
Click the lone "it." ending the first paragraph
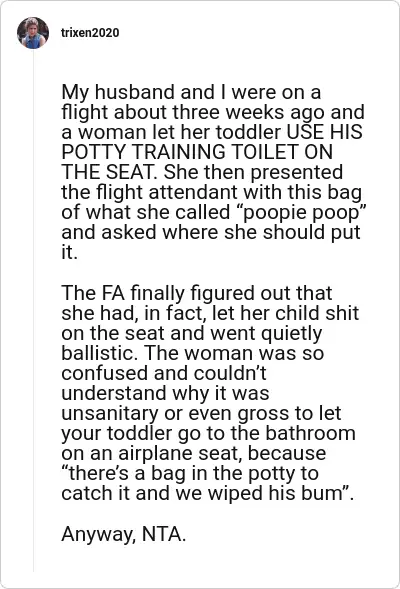coord(69,252)
